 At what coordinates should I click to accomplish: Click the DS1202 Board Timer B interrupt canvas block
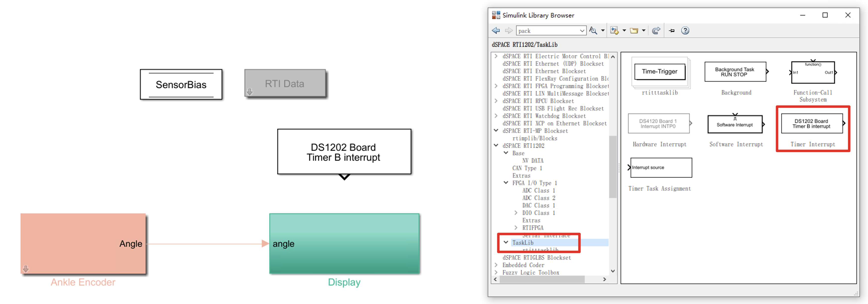point(344,152)
